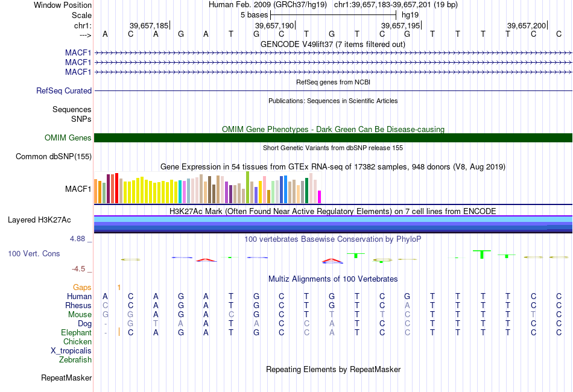Click the GENCODE V49lift37 track title
The image size is (573, 392).
(332, 45)
